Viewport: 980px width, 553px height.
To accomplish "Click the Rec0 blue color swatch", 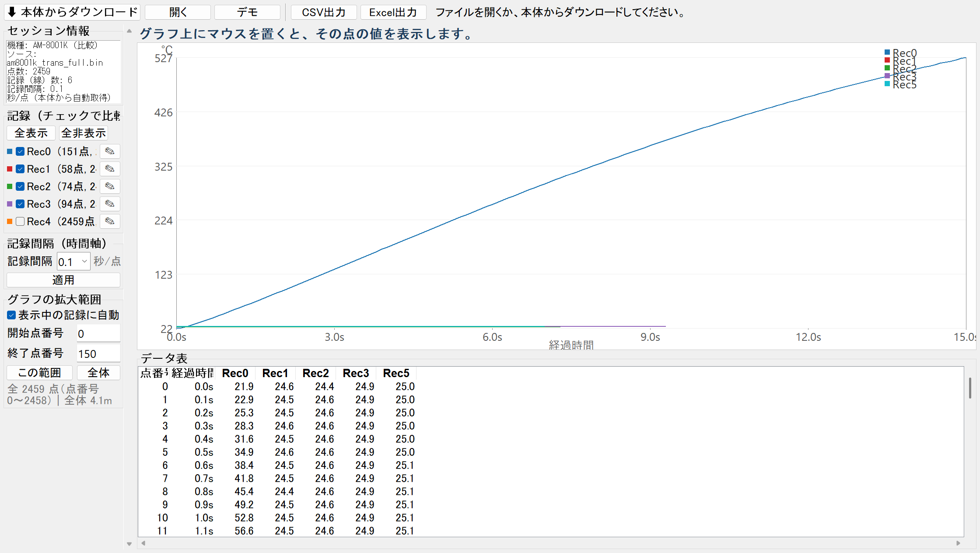I will click(10, 151).
